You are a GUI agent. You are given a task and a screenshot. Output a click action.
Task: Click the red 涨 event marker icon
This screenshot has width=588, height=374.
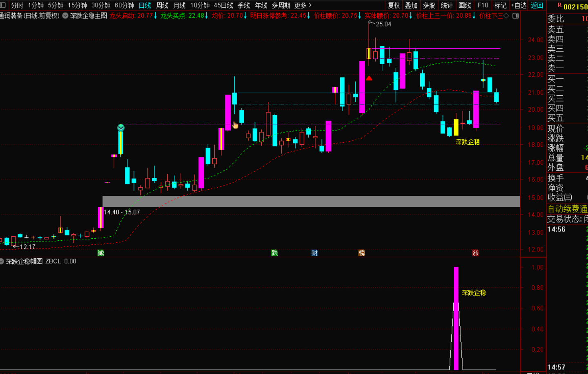475,253
